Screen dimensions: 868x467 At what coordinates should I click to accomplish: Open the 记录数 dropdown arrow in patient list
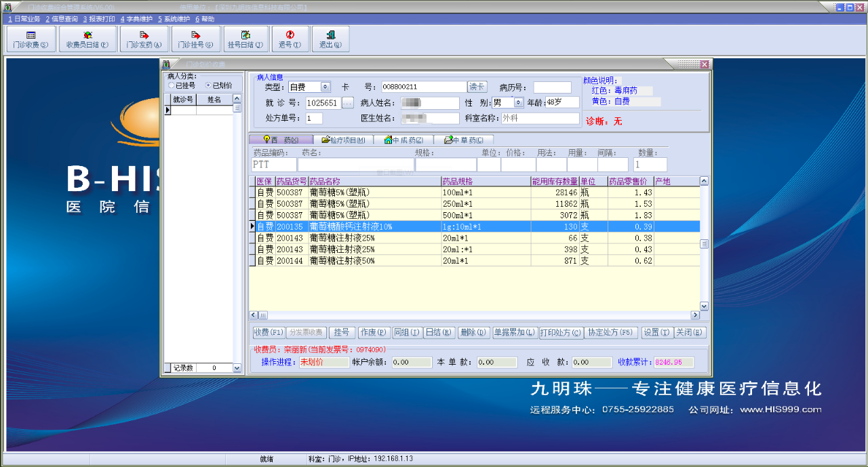pos(237,368)
